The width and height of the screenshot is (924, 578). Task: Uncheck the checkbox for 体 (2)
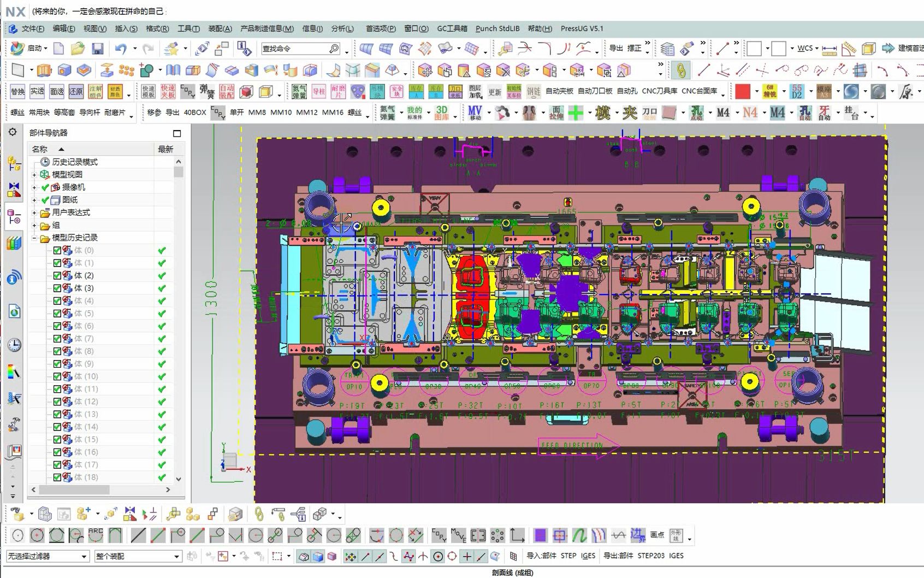tap(57, 275)
